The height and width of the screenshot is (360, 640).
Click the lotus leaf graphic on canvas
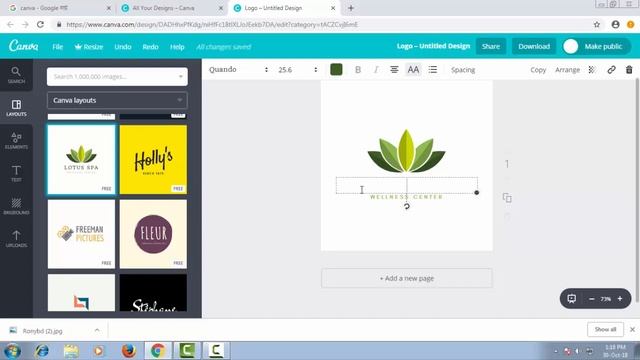pyautogui.click(x=406, y=151)
